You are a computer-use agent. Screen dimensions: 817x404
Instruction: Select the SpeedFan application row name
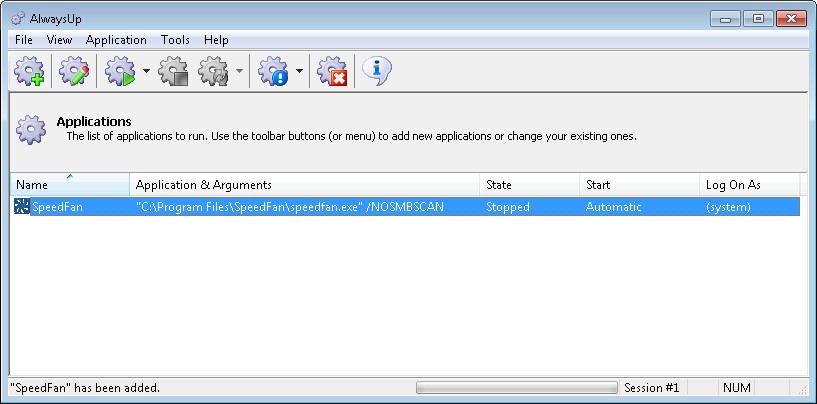(57, 207)
